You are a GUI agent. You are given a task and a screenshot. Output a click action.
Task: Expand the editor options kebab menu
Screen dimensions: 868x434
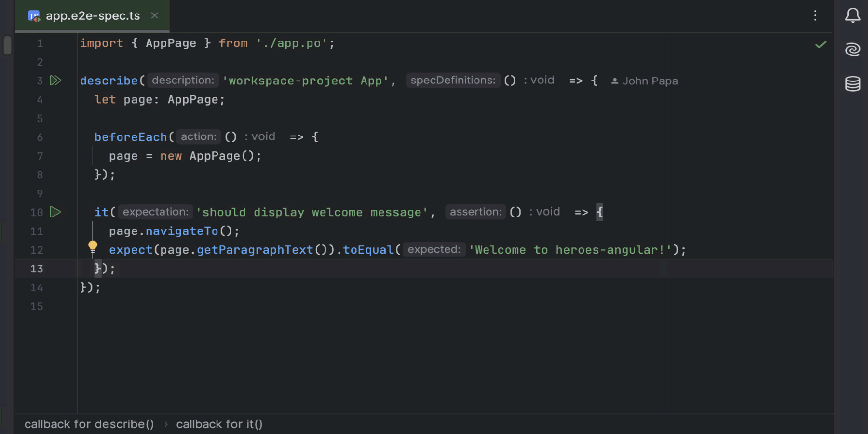click(815, 15)
